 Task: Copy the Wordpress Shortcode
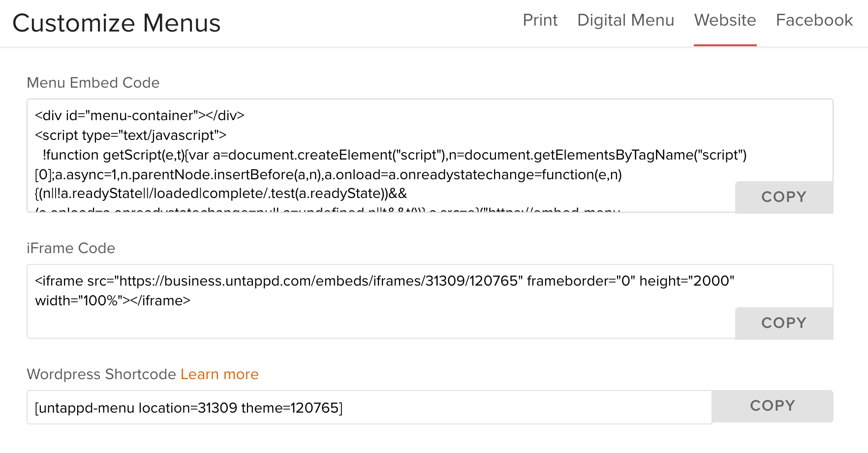click(772, 406)
